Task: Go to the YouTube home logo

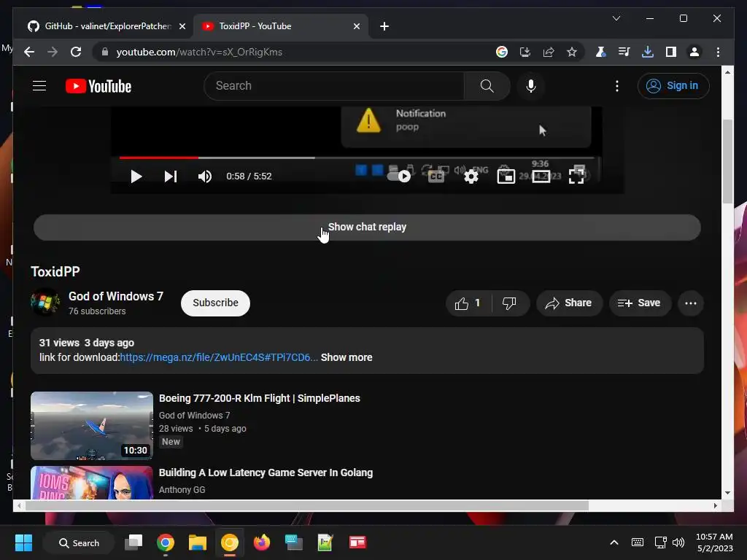Action: [98, 86]
